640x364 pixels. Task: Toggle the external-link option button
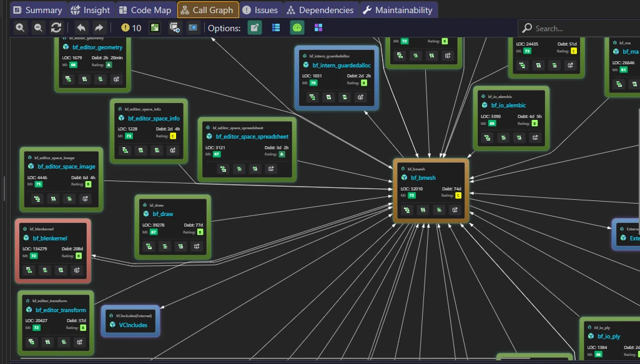coord(255,27)
